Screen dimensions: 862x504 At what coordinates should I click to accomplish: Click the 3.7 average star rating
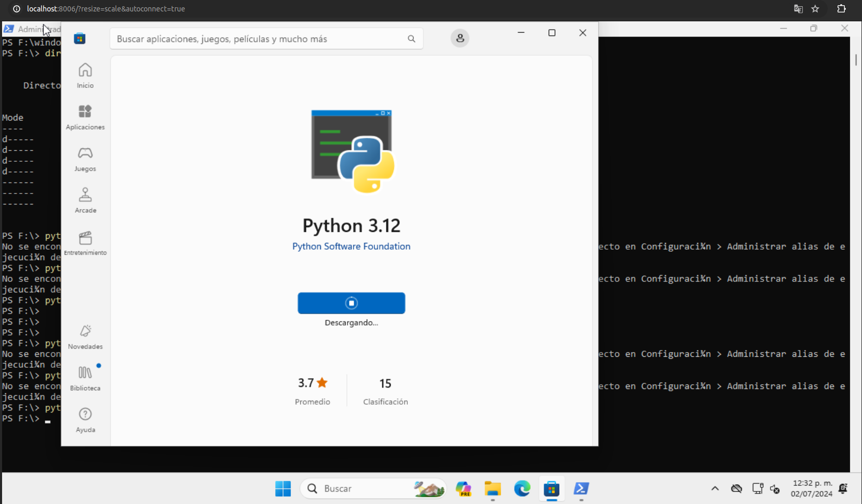pyautogui.click(x=313, y=383)
